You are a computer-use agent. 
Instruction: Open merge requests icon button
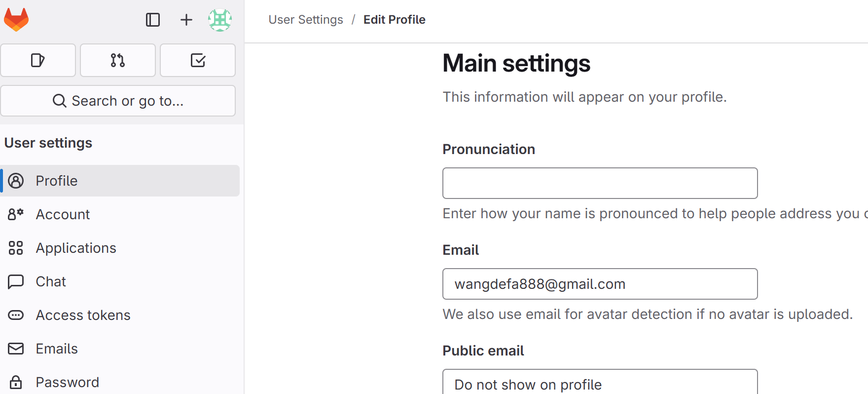[118, 60]
